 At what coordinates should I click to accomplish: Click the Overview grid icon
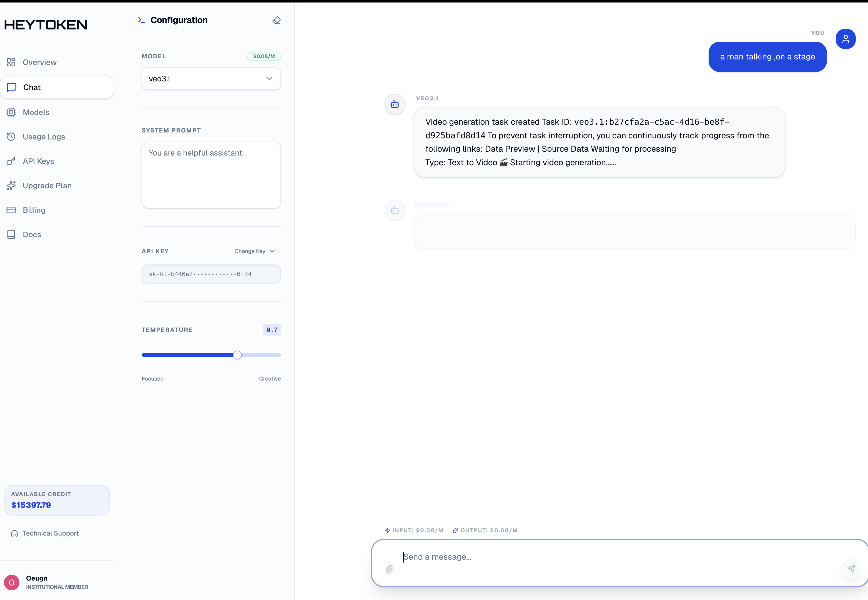(x=11, y=62)
